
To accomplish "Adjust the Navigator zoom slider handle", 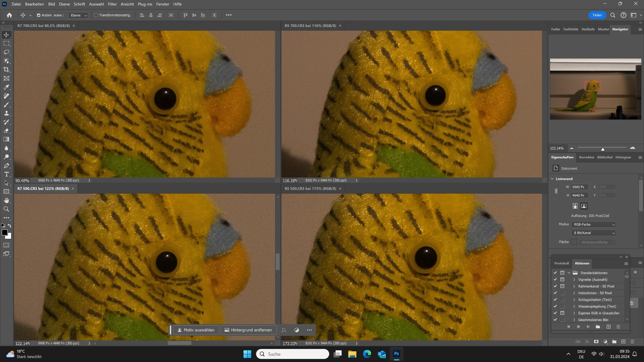I will click(x=603, y=149).
